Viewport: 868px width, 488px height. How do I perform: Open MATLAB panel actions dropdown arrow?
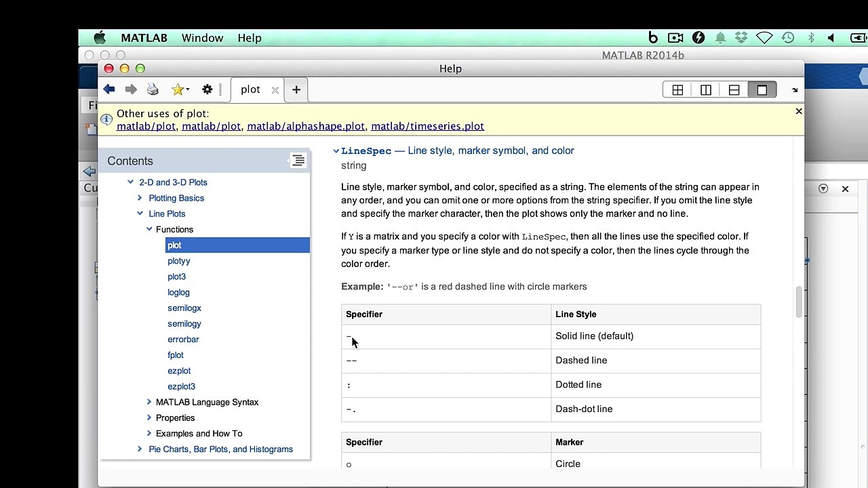coord(823,188)
